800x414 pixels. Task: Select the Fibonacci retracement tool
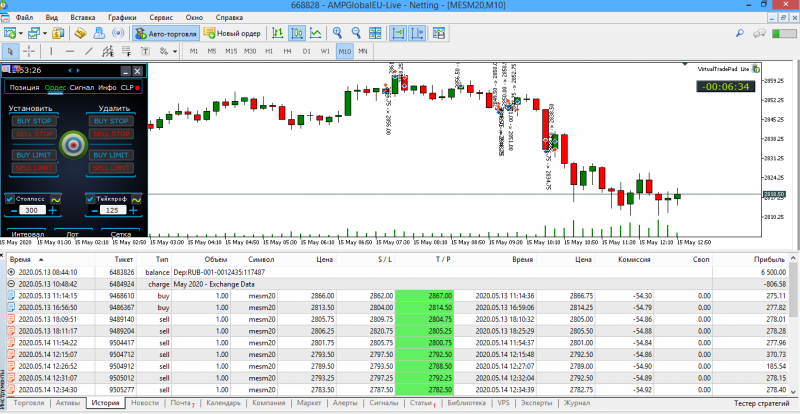[127, 51]
